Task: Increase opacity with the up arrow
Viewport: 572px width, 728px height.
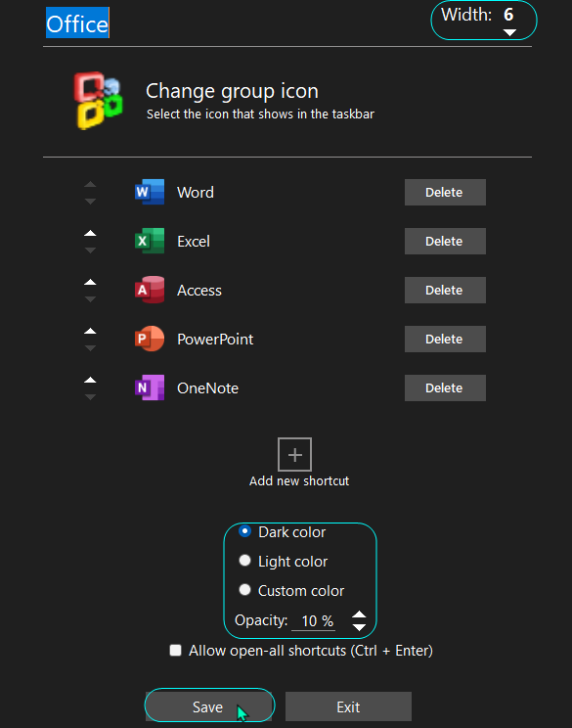Action: point(359,614)
